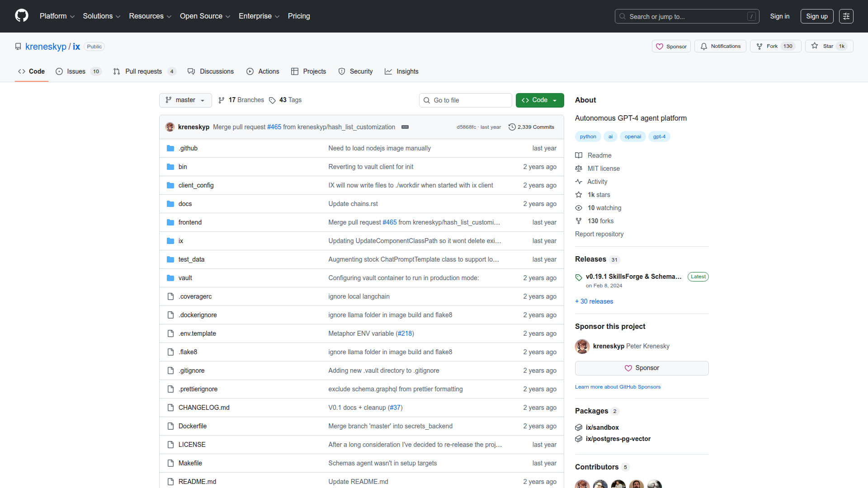Open the master branch dropdown

[185, 100]
